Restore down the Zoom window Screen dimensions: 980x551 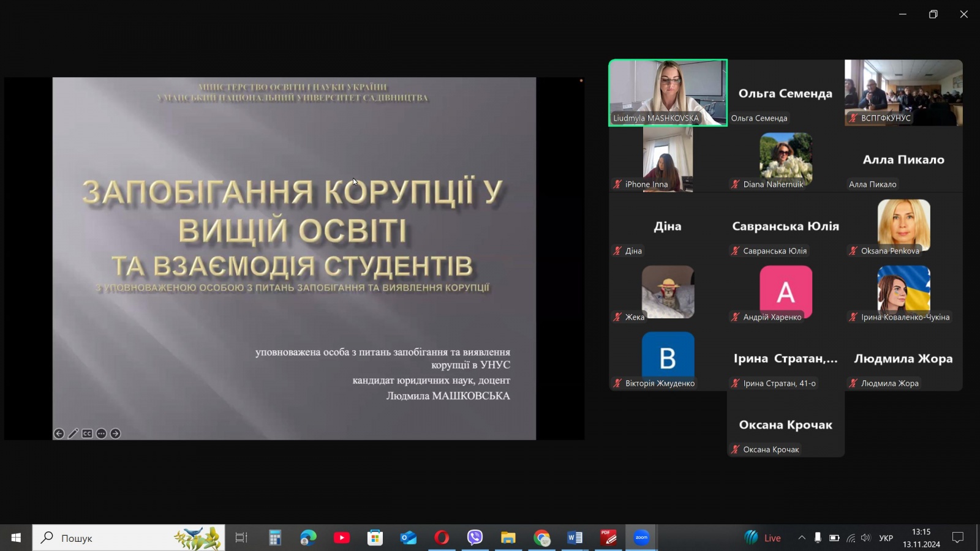point(933,14)
